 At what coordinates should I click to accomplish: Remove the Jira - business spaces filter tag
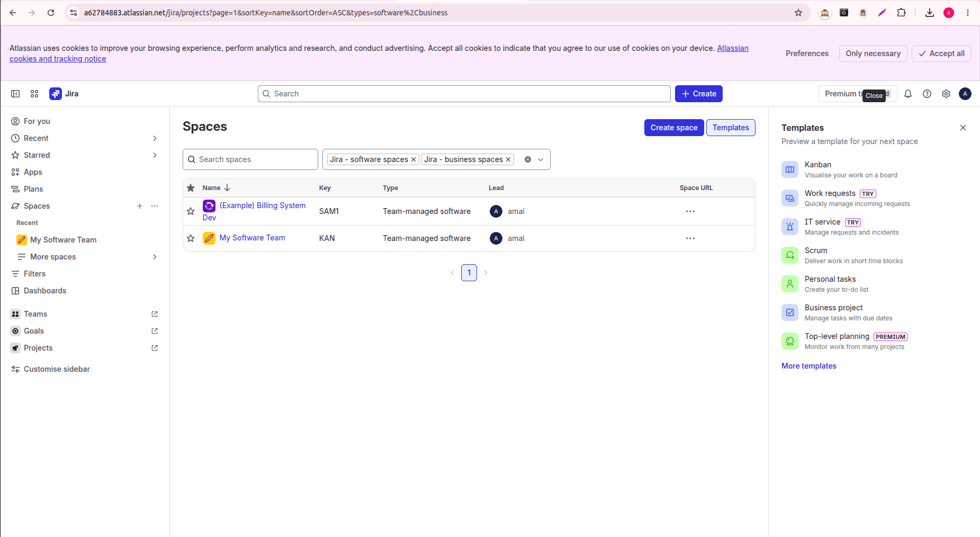coord(508,159)
